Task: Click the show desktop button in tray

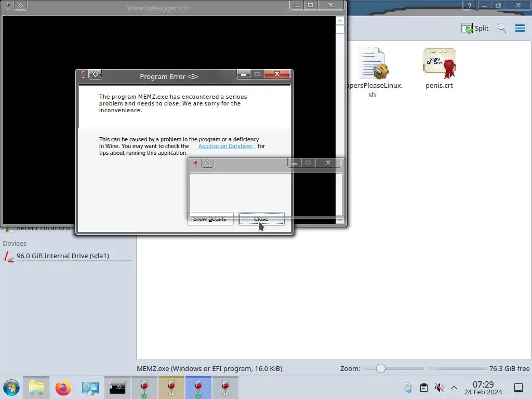Action: pos(518,388)
